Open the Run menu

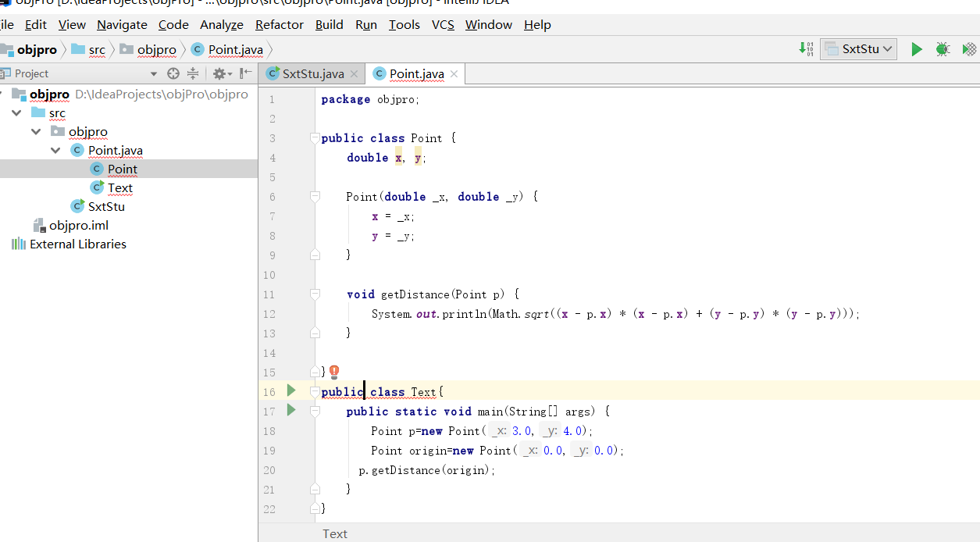point(366,25)
